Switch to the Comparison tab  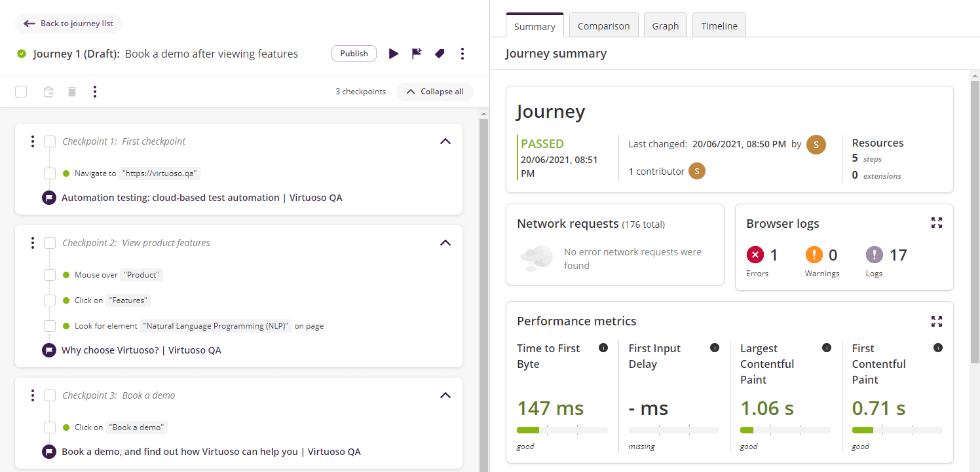tap(603, 26)
